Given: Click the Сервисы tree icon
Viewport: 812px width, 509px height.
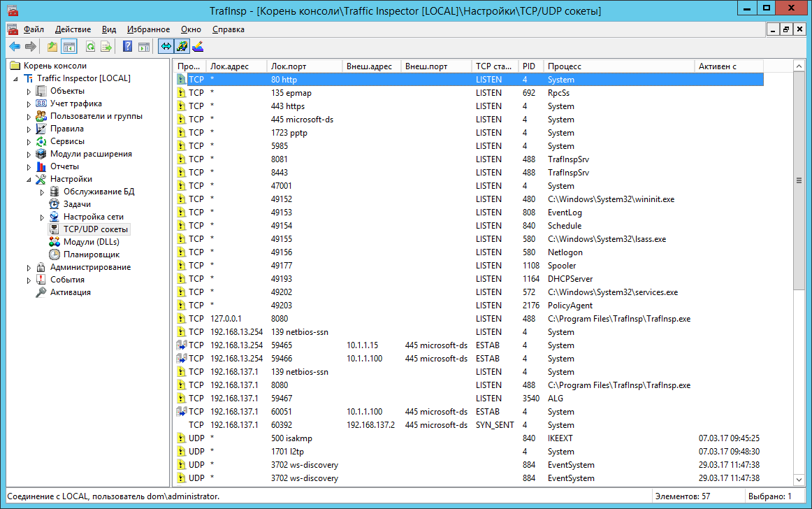Looking at the screenshot, I should [x=41, y=141].
